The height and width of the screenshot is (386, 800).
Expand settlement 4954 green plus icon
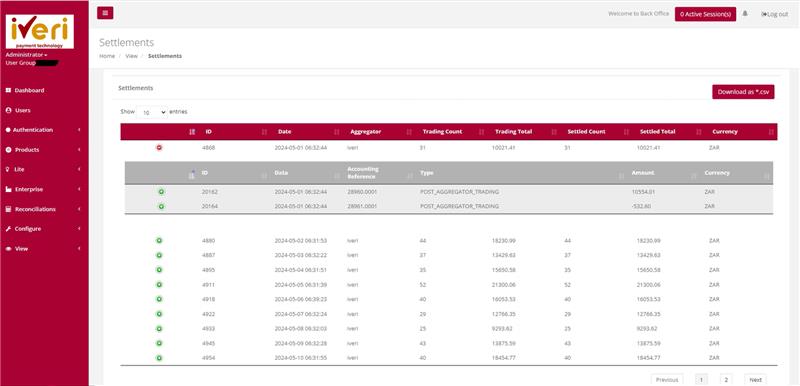point(159,358)
